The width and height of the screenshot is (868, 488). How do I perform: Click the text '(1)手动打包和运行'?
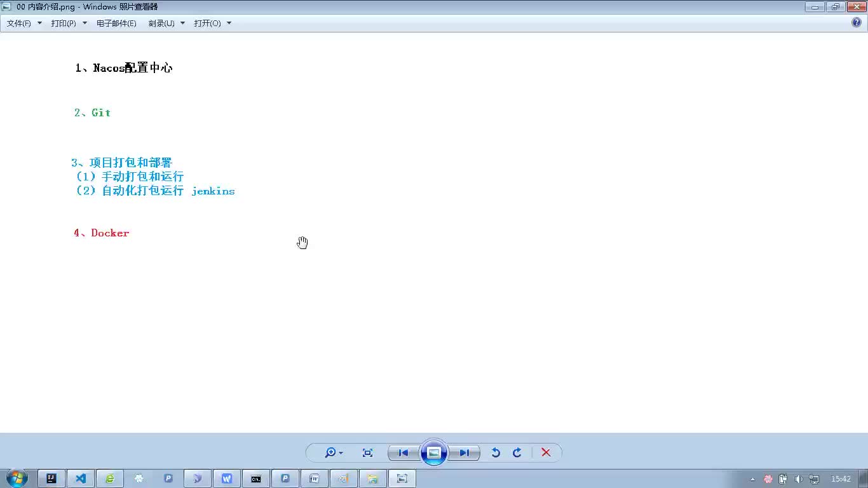(130, 177)
